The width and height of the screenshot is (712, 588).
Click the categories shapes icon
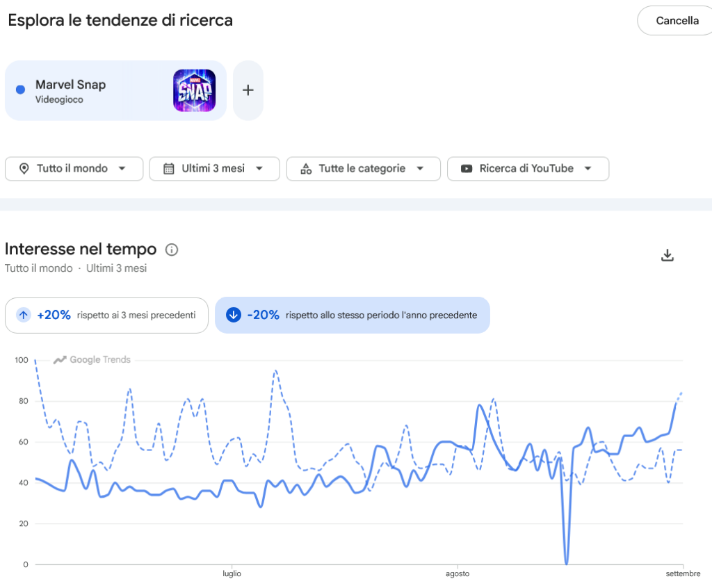point(306,168)
